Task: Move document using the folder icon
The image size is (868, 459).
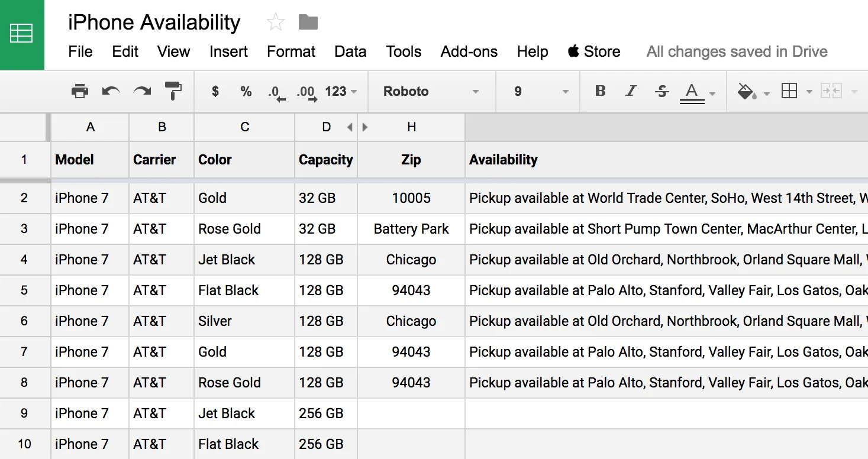Action: 308,22
